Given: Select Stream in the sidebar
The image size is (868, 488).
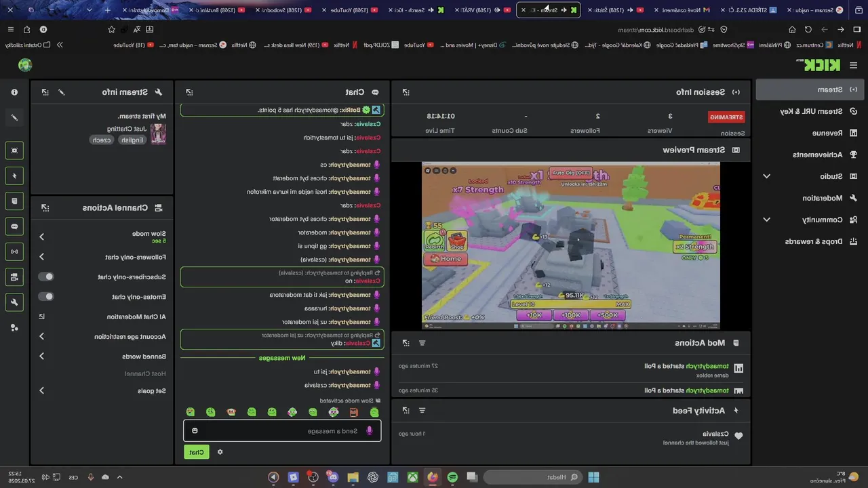Looking at the screenshot, I should 810,89.
